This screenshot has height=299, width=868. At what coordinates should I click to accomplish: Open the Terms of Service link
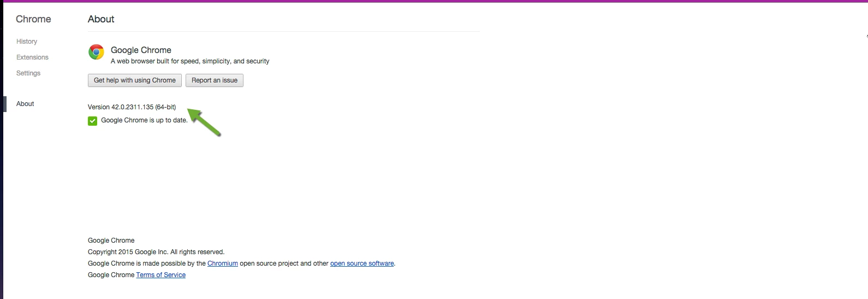pos(161,275)
